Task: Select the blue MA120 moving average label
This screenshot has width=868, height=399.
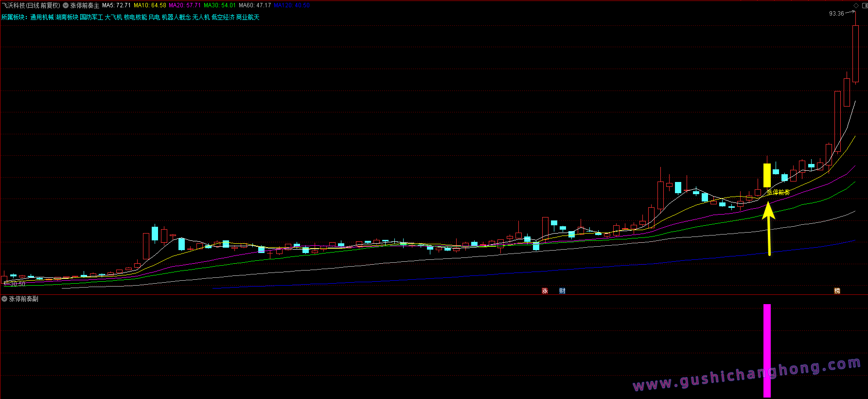Action: [292, 5]
